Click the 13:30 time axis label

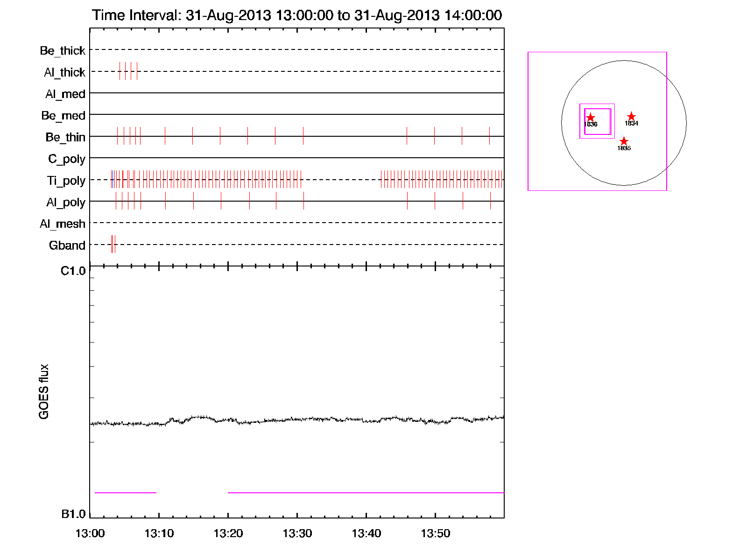pyautogui.click(x=297, y=533)
